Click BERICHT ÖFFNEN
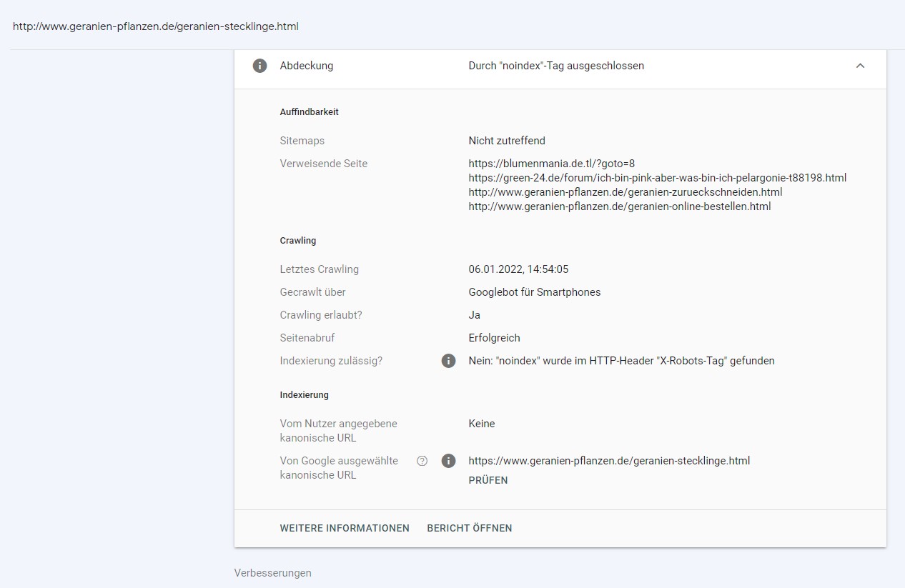This screenshot has width=905, height=588. tap(469, 528)
